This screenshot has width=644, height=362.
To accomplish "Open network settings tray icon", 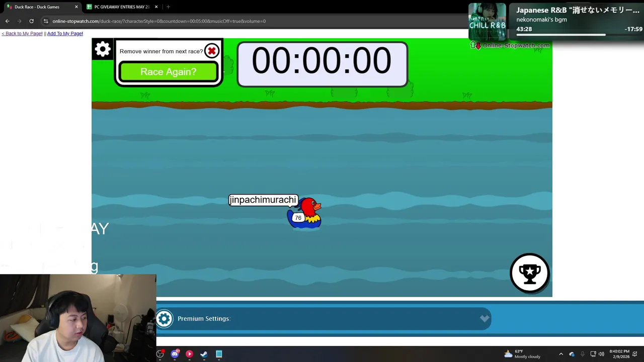I will (593, 354).
